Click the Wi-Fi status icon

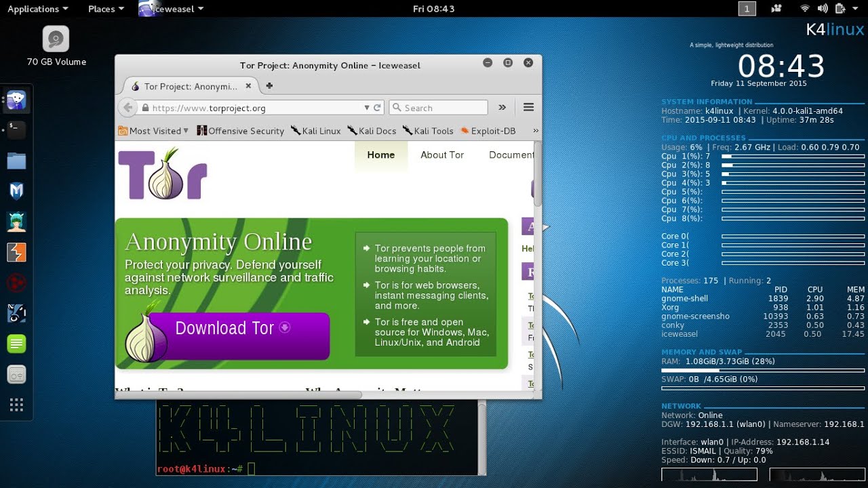tap(805, 9)
